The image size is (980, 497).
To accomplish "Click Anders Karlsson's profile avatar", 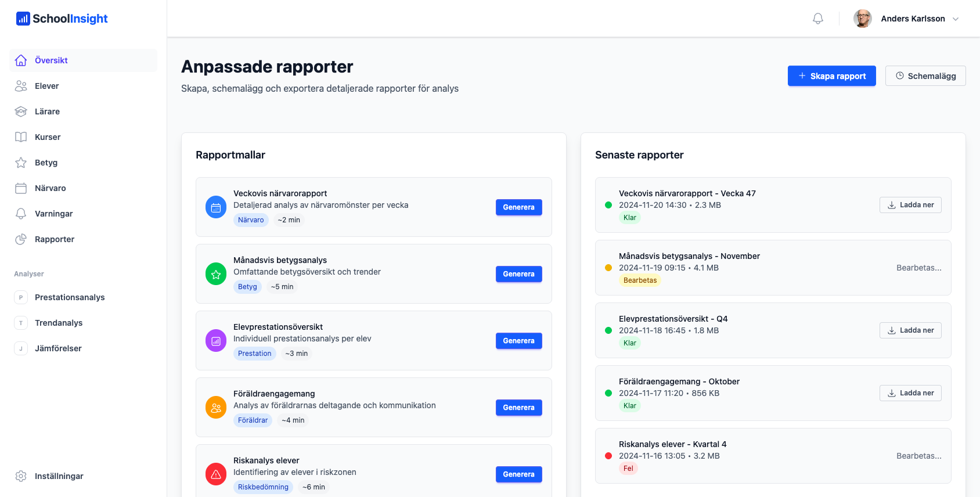I will tap(862, 19).
